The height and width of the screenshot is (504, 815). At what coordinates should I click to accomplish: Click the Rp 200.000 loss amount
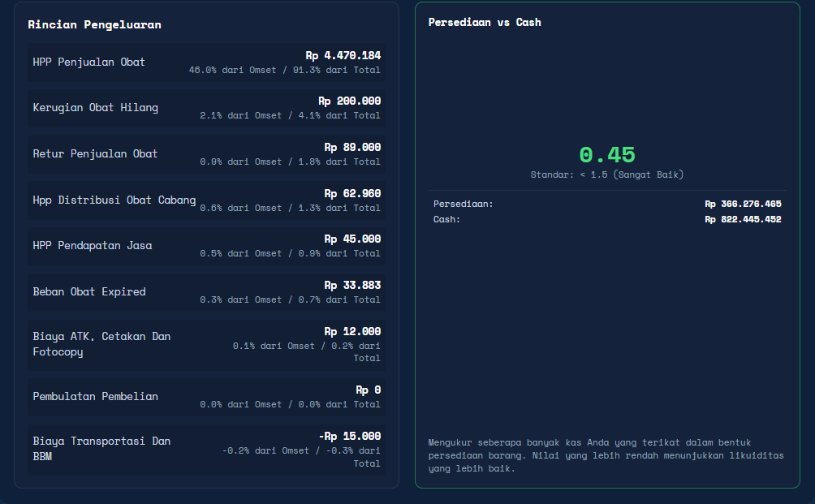pyautogui.click(x=349, y=101)
